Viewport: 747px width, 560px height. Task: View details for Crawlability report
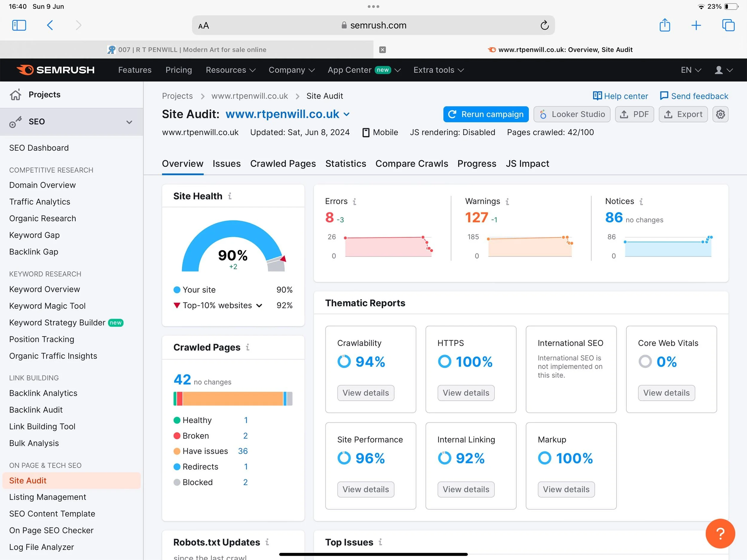[x=365, y=393]
